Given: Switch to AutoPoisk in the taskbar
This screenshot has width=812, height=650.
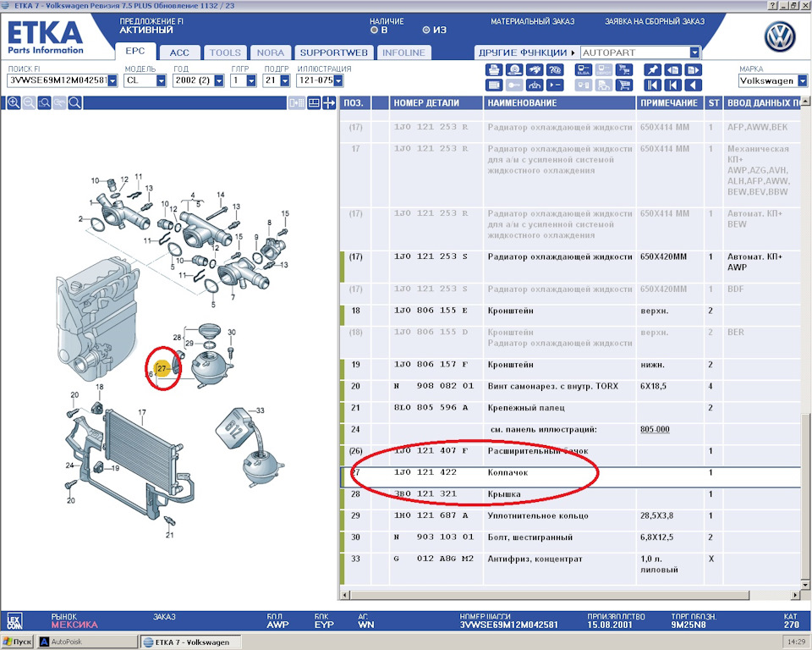Looking at the screenshot, I should (86, 642).
